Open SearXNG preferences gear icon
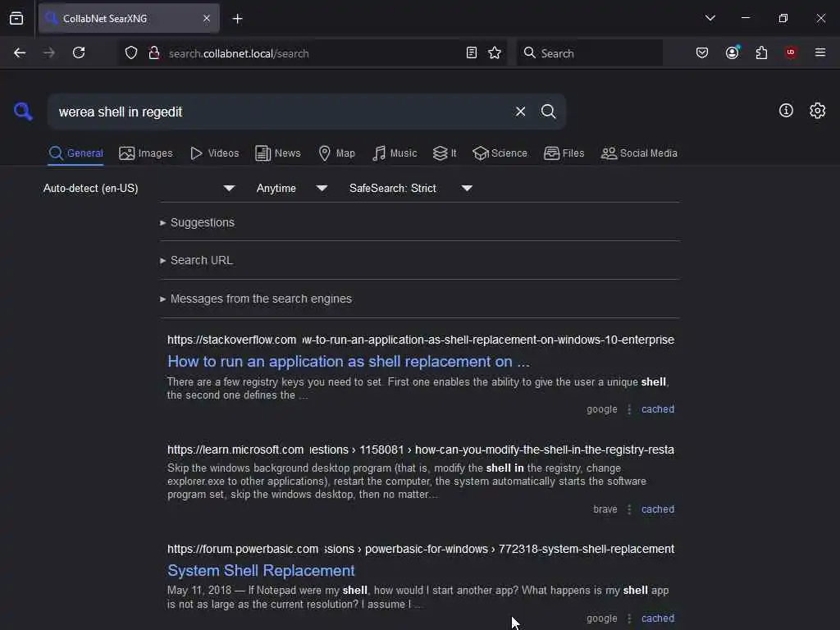Screen dimensions: 840x630 pyautogui.click(x=818, y=111)
